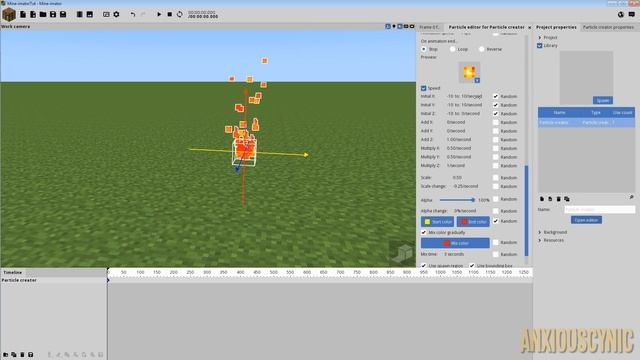Select the Reverse radio option
Viewport: 640px width, 360px height.
coord(482,49)
